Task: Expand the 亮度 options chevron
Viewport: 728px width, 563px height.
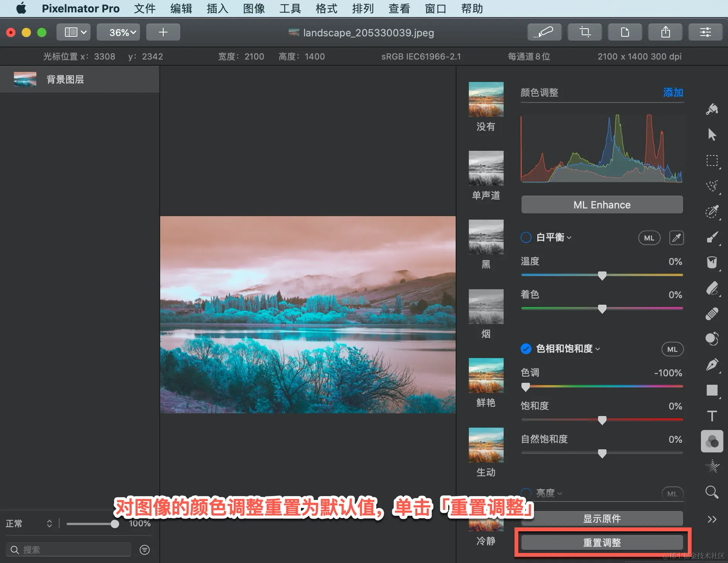Action: click(x=560, y=493)
